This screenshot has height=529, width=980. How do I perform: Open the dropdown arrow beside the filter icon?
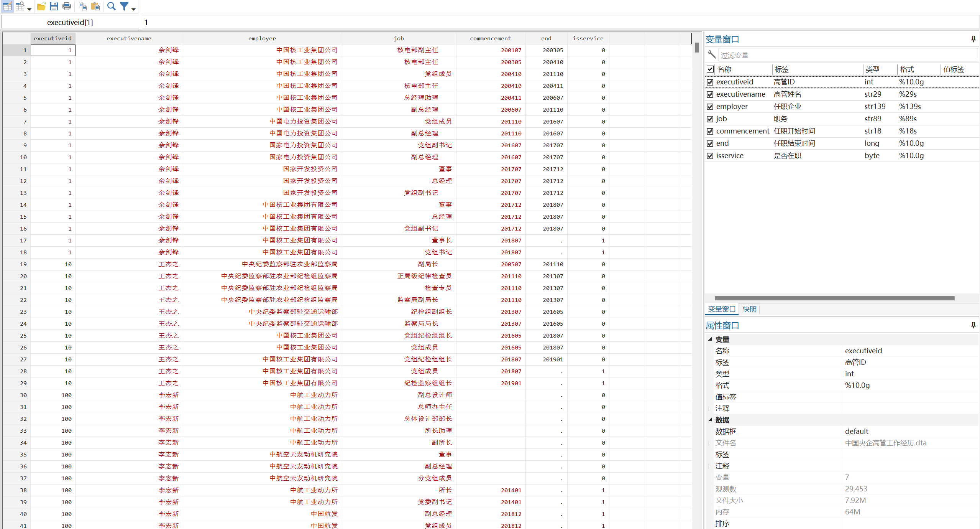[x=133, y=8]
